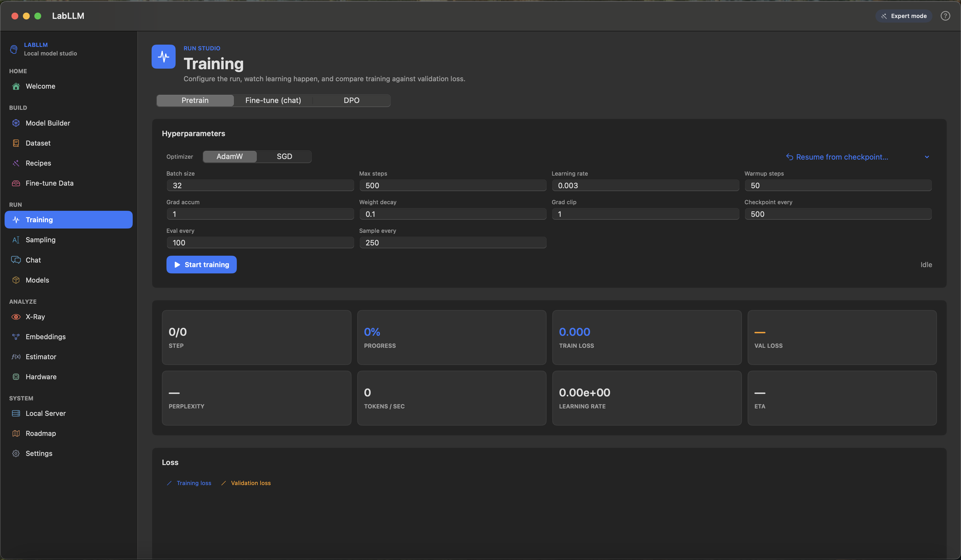The height and width of the screenshot is (560, 961).
Task: Click the Validation loss legend line icon
Action: coord(223,483)
